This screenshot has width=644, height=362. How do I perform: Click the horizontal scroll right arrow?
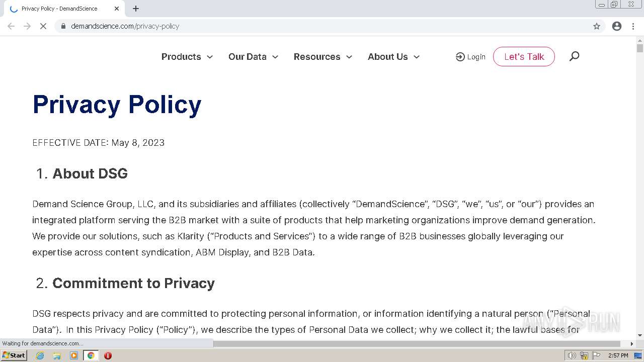632,344
